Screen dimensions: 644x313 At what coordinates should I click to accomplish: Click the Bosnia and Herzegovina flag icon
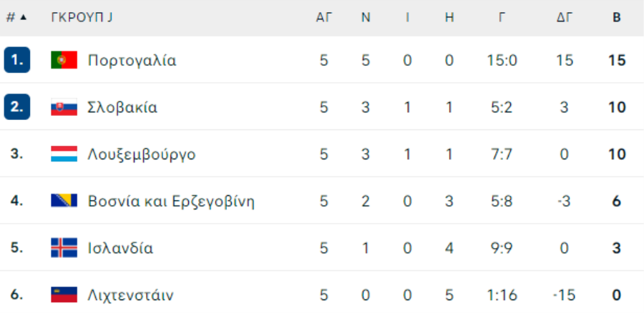point(64,201)
